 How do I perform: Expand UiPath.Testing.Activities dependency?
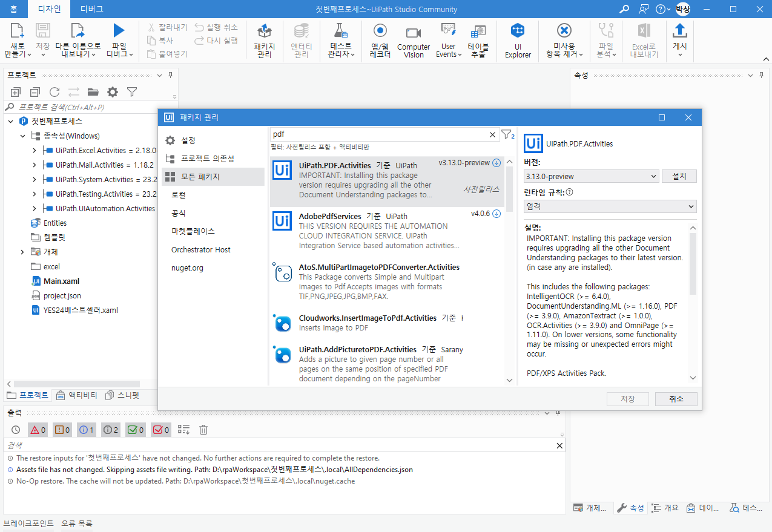35,194
